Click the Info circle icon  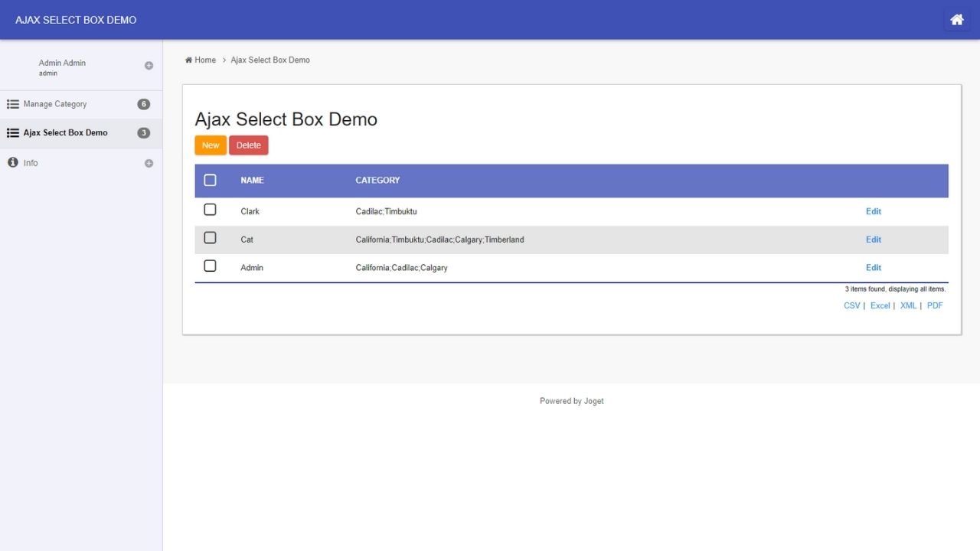click(12, 162)
